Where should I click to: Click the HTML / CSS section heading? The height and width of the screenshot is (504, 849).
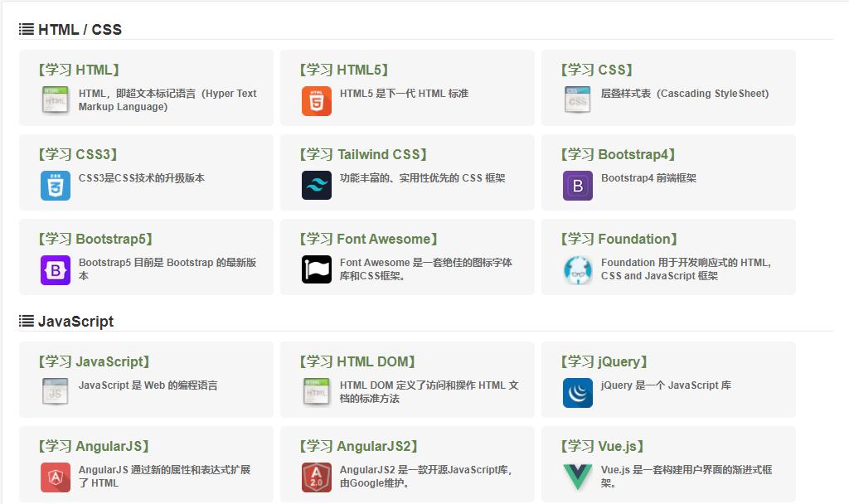point(80,29)
